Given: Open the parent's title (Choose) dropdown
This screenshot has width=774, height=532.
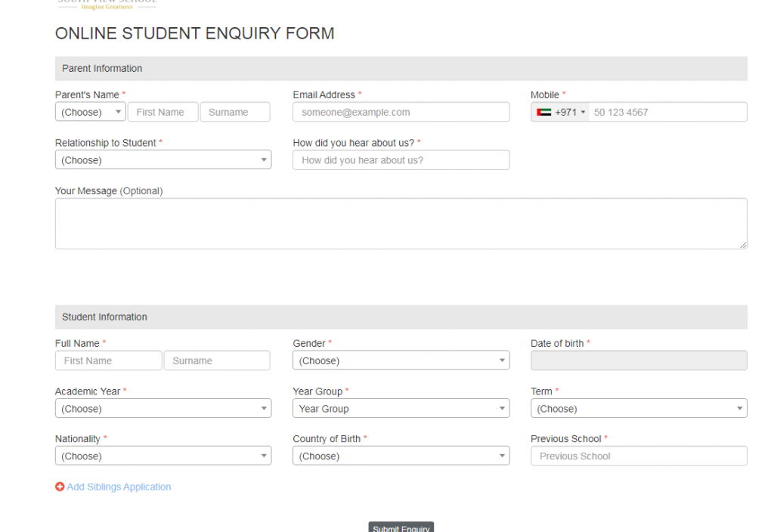Looking at the screenshot, I should click(90, 112).
